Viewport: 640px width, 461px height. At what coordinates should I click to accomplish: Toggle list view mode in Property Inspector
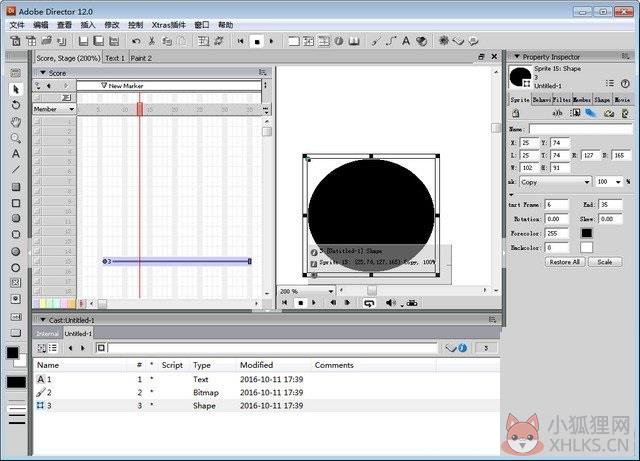pos(610,83)
